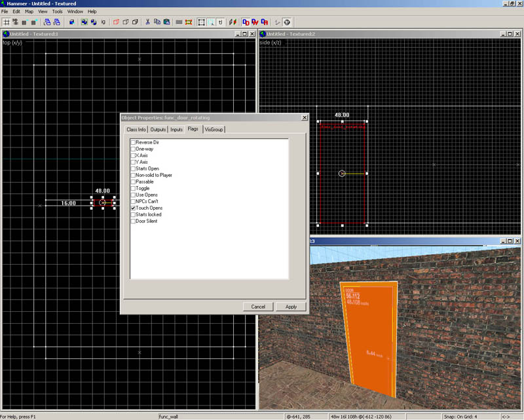
Task: Open the Map menu
Action: click(29, 11)
